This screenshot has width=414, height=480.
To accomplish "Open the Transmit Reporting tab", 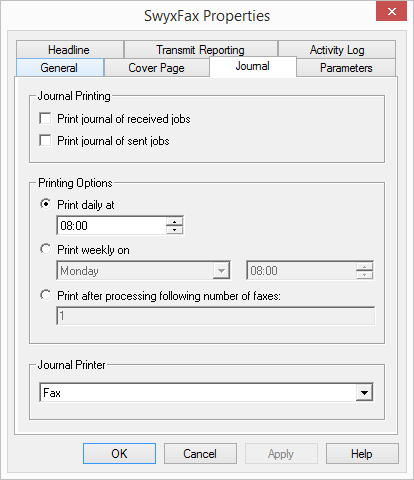I will [x=201, y=50].
